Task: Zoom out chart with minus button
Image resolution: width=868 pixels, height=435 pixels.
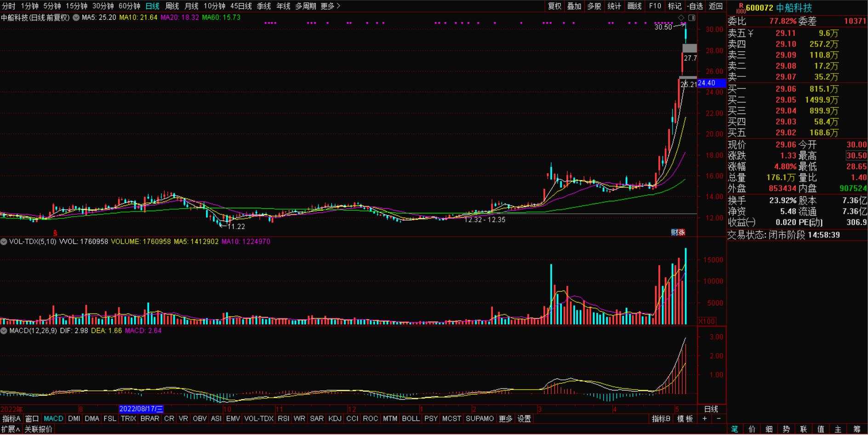Action: click(x=719, y=418)
